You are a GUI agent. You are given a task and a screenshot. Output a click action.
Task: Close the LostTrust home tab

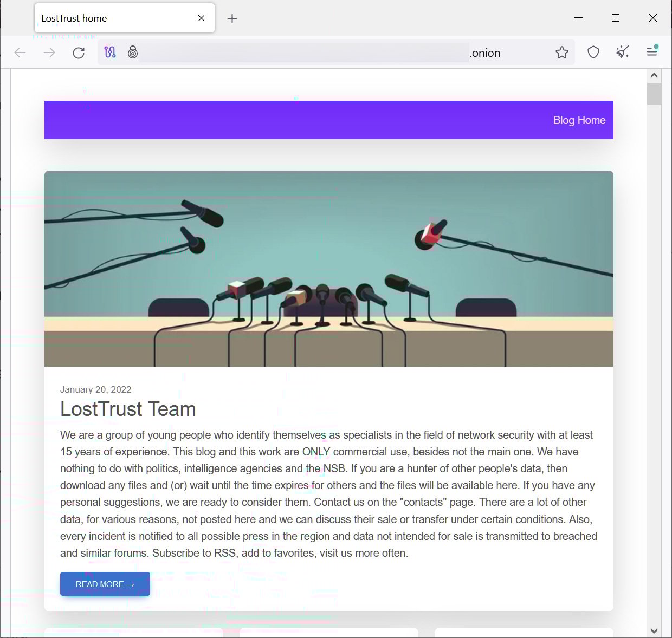point(201,18)
